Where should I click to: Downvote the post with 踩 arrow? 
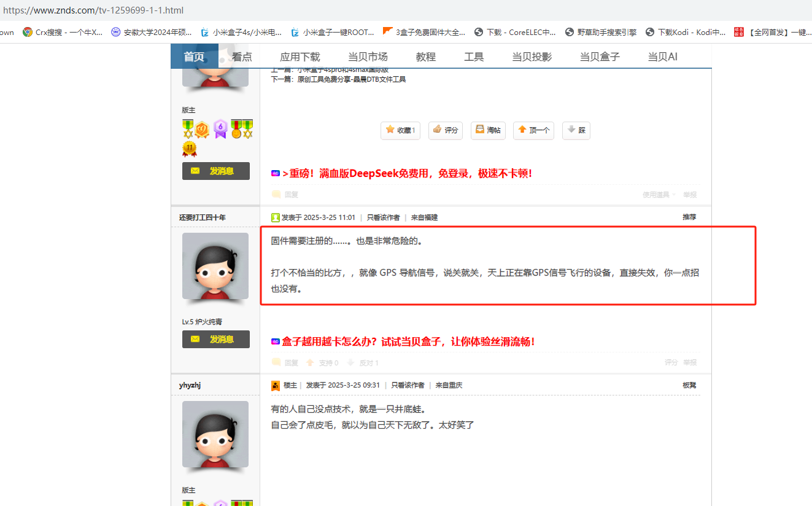[x=576, y=130]
